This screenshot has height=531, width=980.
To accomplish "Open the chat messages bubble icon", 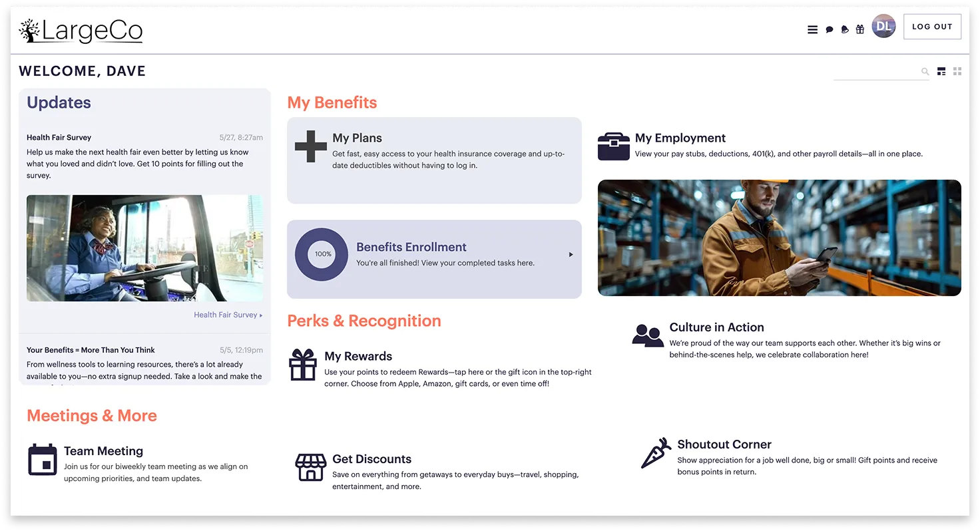I will point(829,29).
